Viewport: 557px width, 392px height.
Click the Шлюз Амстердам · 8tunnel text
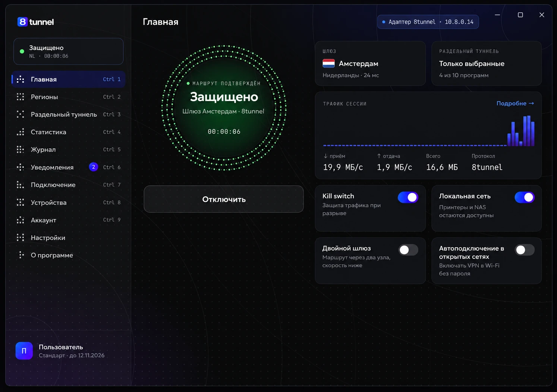pos(223,111)
